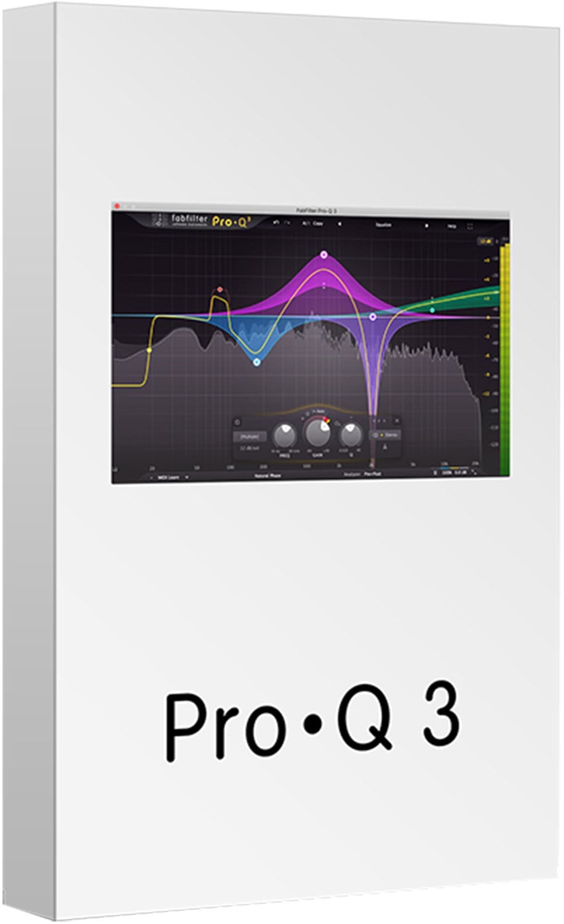The height and width of the screenshot is (924, 564).
Task: Select the purple notch band node
Action: [372, 317]
